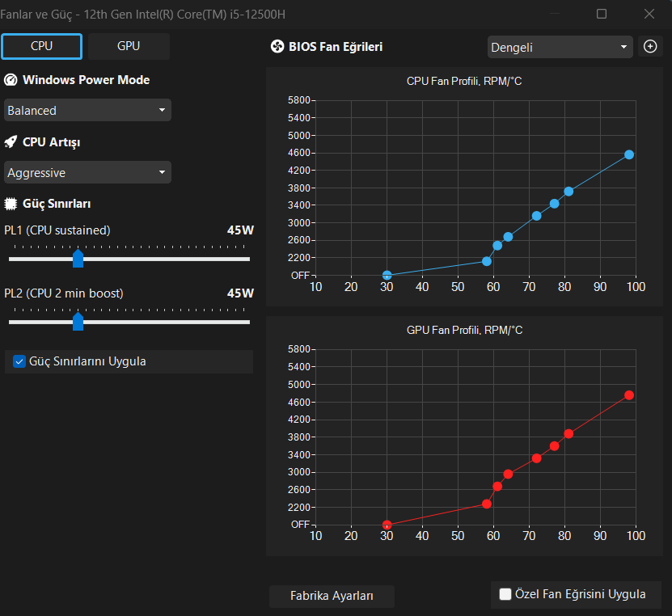The image size is (672, 616).
Task: Select the GPU fan curve point near 72°C
Action: (x=537, y=458)
